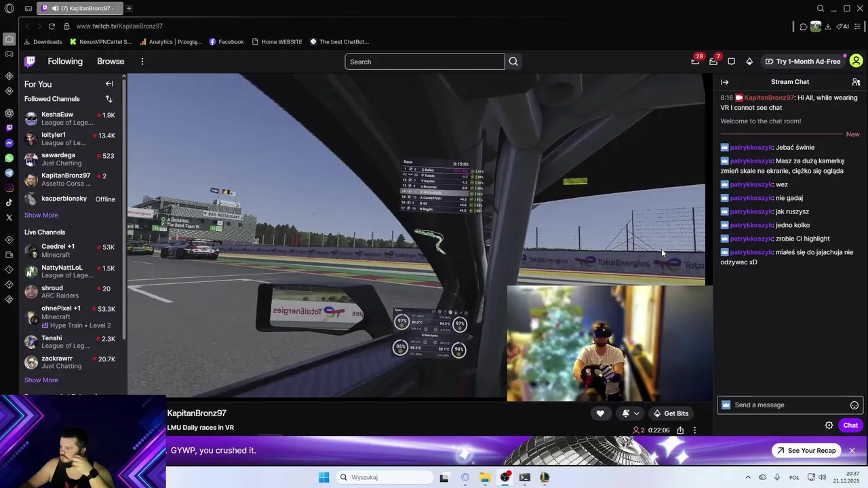Open notifications inbox with 7 badge

(x=713, y=61)
